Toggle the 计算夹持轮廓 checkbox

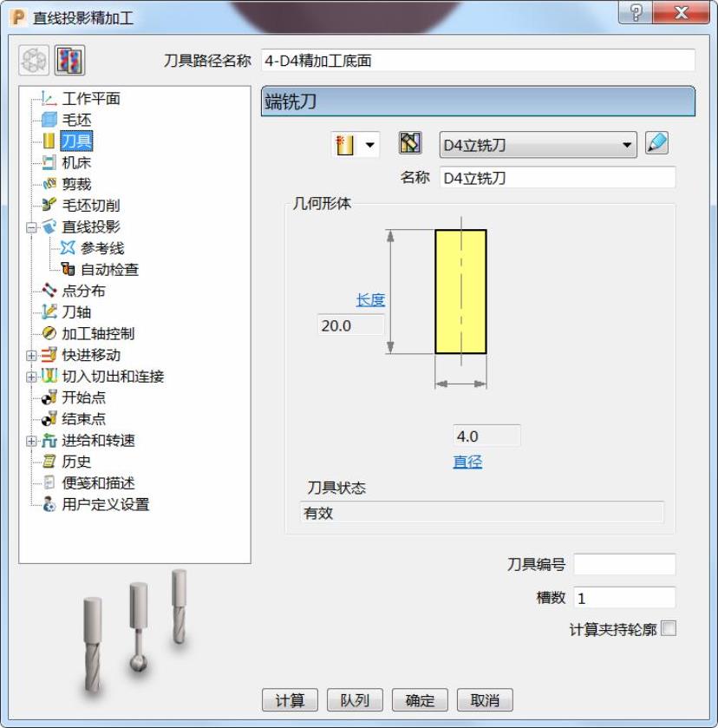(669, 628)
